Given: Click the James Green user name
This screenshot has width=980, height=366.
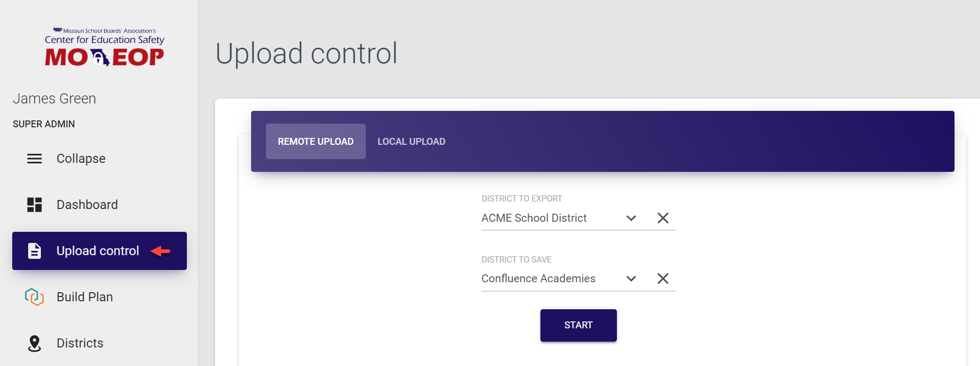Looking at the screenshot, I should 54,99.
